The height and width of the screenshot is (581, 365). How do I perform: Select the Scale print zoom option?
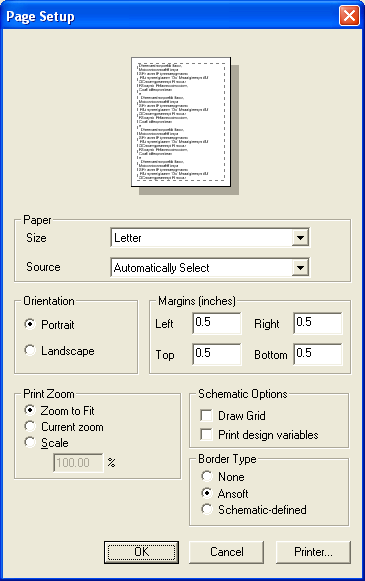[30, 442]
